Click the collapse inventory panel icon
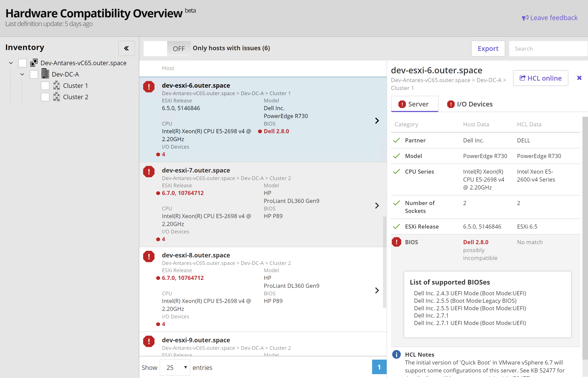Image resolution: width=588 pixels, height=378 pixels. 126,48
